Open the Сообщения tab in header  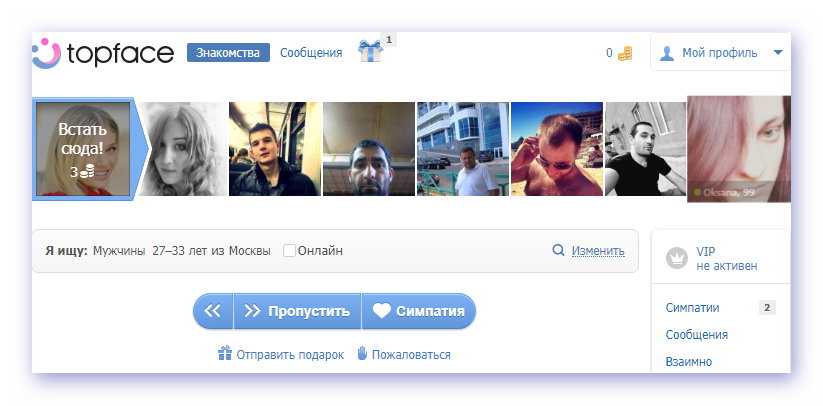[x=311, y=53]
